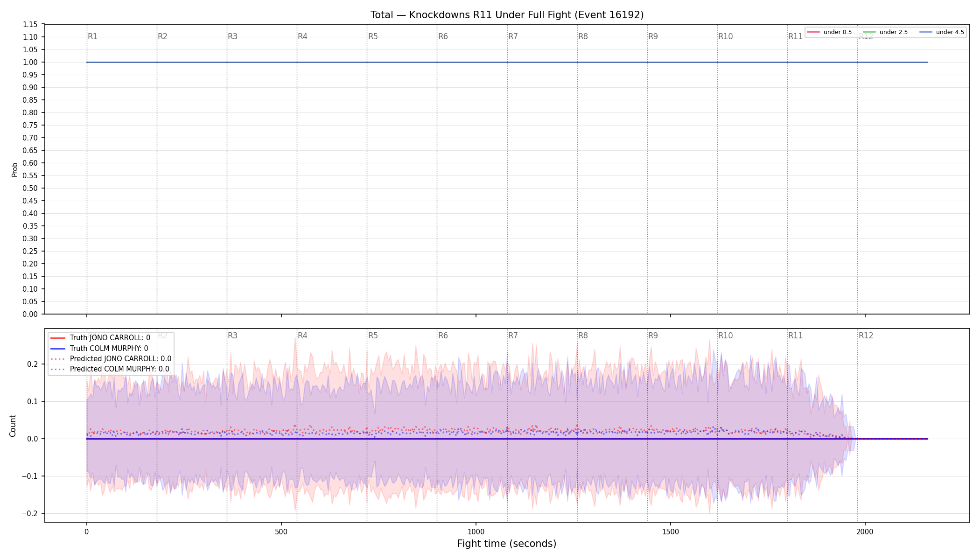The width and height of the screenshot is (980, 560).
Task: Click the 'under 4.5' legend entry
Action: pyautogui.click(x=942, y=32)
